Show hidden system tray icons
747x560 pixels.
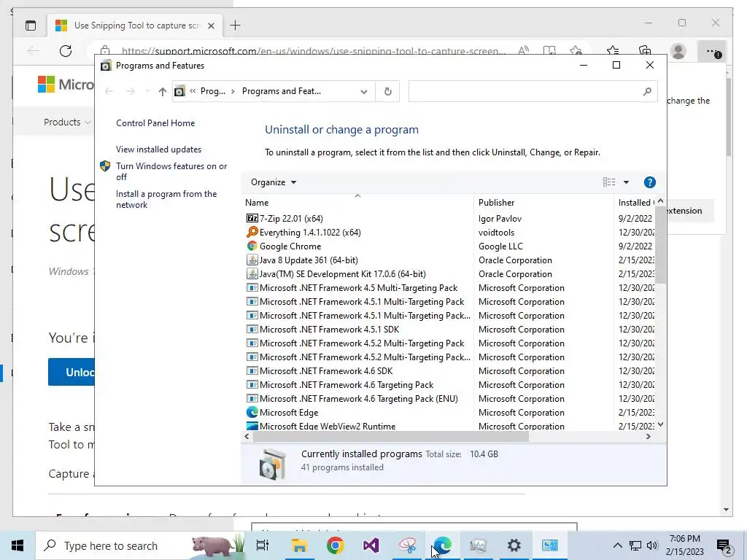[x=617, y=545]
